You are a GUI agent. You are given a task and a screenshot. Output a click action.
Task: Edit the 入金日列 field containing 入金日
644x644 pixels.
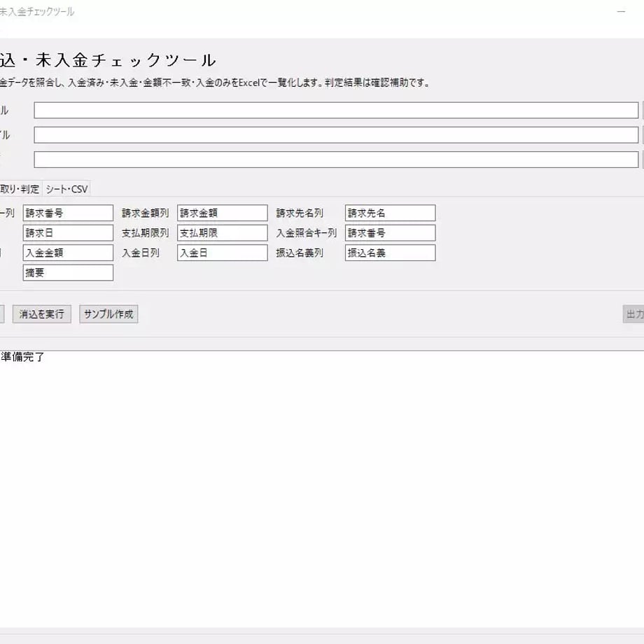click(x=222, y=253)
